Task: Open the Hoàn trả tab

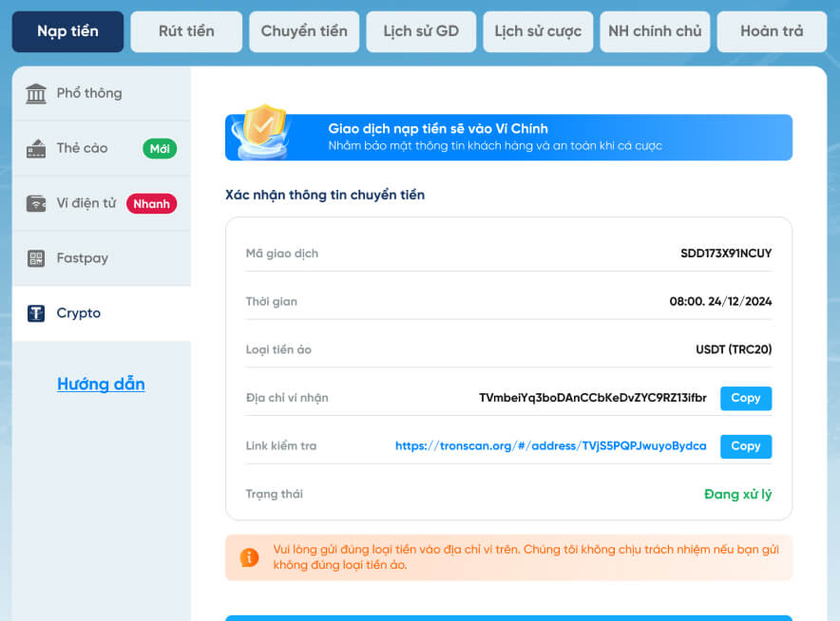Action: pyautogui.click(x=772, y=31)
